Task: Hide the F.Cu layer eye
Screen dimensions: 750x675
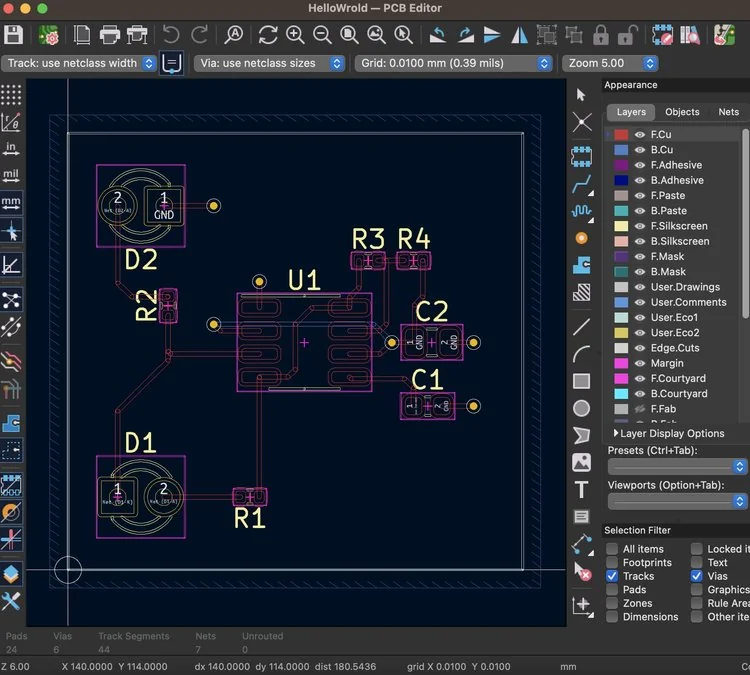Action: point(640,135)
